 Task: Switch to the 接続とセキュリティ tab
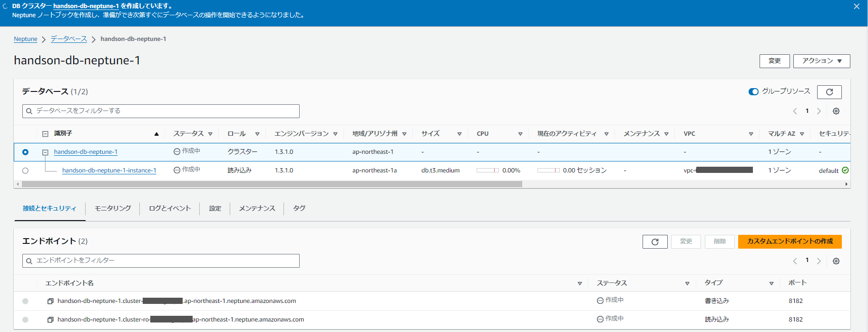click(49, 209)
